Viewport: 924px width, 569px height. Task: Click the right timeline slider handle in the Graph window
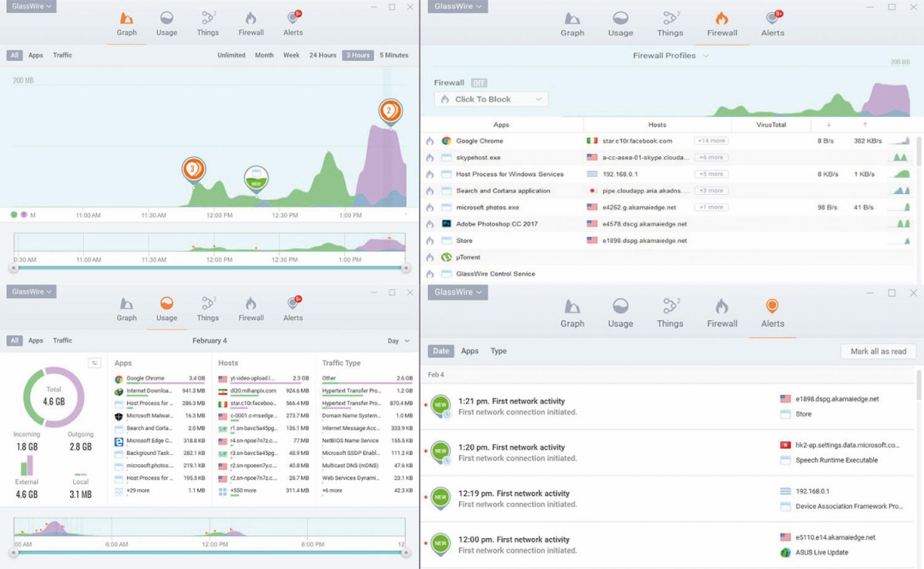click(407, 268)
